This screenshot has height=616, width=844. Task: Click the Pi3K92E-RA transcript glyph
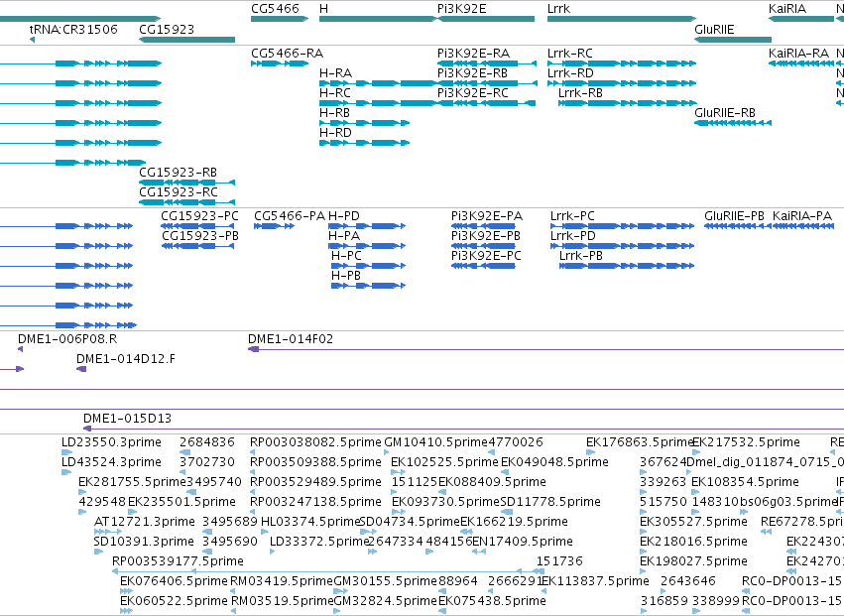pyautogui.click(x=487, y=63)
